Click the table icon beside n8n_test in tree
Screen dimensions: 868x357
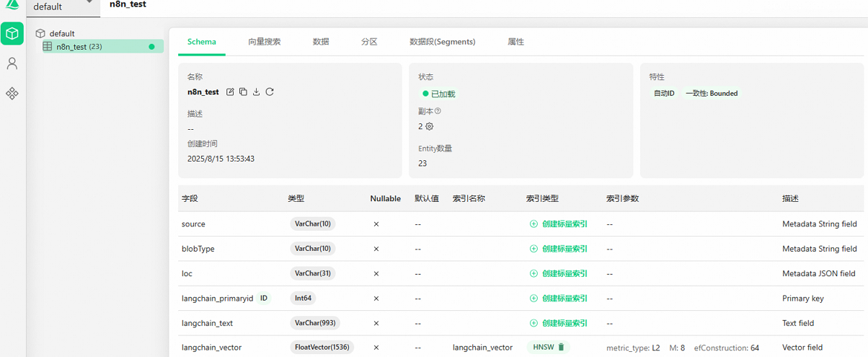tap(48, 46)
